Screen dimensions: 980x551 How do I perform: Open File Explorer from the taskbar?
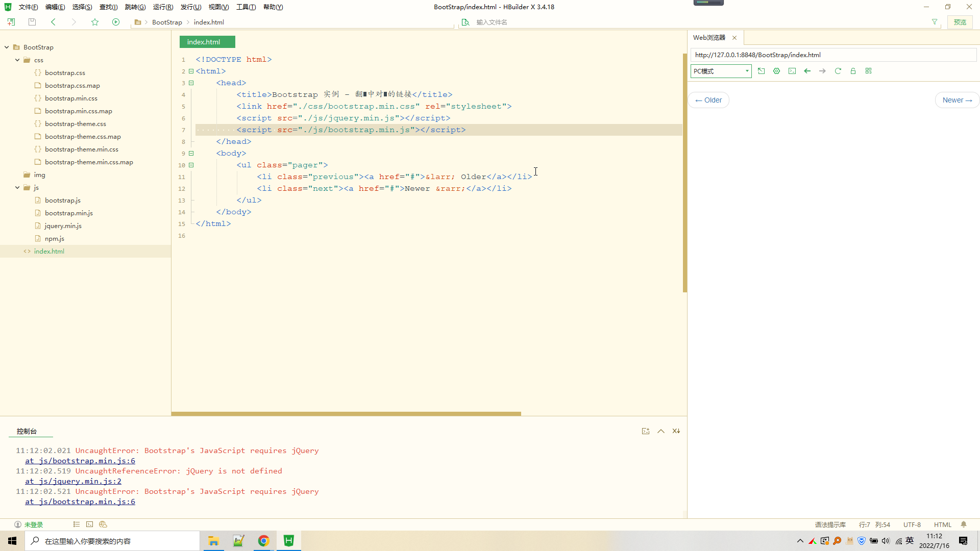point(213,541)
